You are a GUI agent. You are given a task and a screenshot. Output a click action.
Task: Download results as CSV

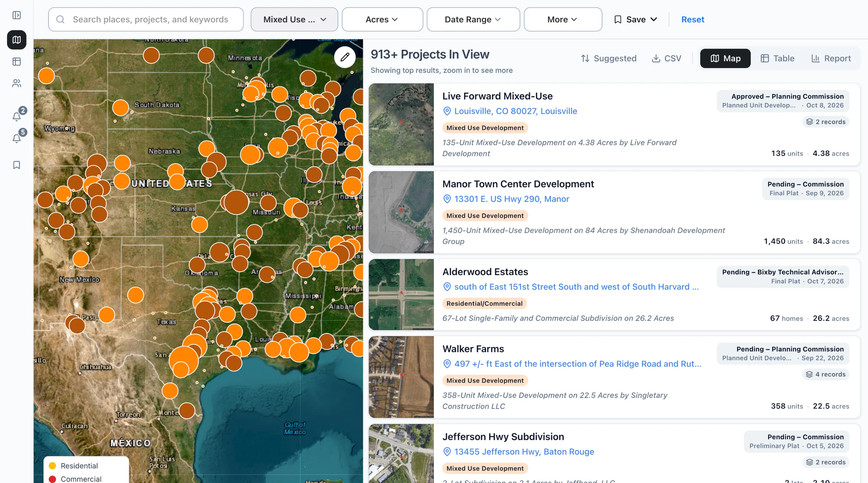(666, 58)
